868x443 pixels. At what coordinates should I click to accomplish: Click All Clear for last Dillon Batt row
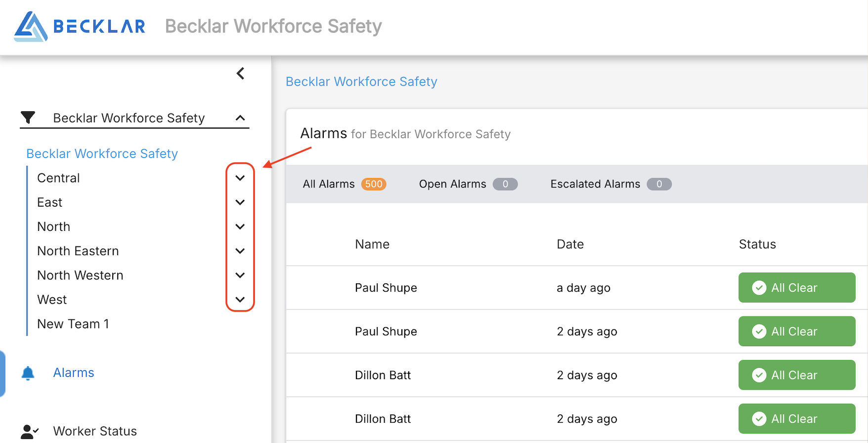click(797, 419)
